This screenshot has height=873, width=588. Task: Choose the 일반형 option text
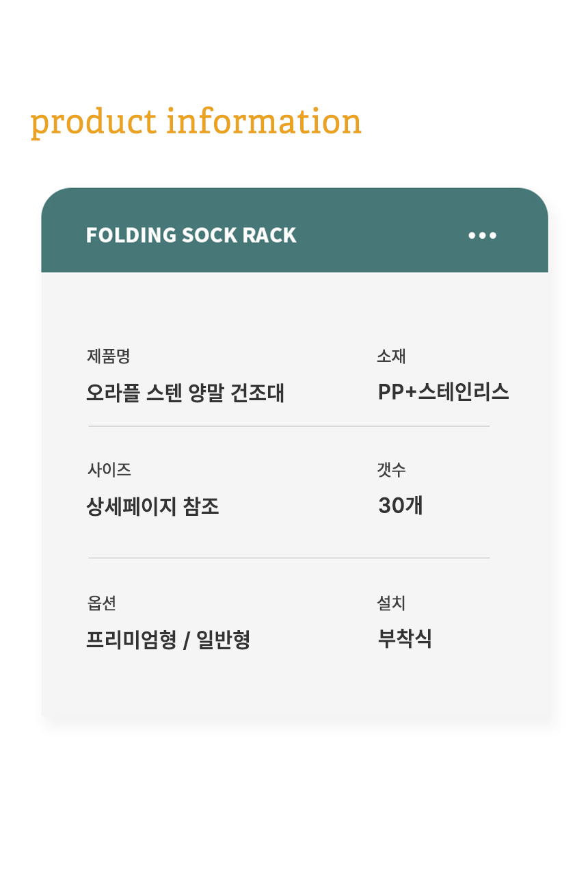(223, 640)
